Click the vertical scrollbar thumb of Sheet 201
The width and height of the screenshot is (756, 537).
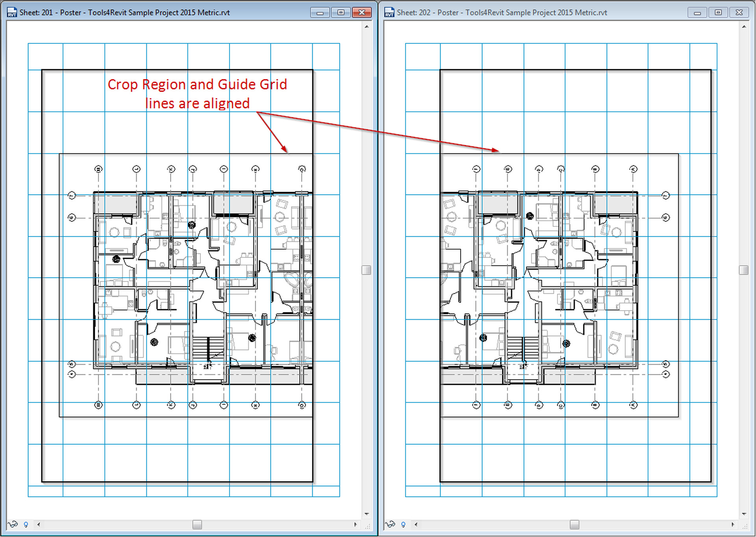coord(366,270)
